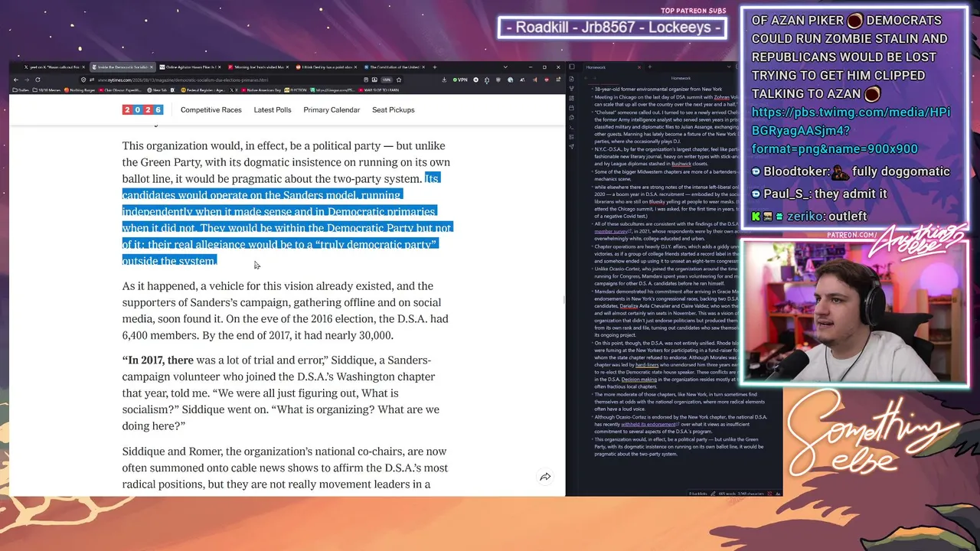Click the 2026 election logo
Screen dimensions: 980x551
(142, 109)
